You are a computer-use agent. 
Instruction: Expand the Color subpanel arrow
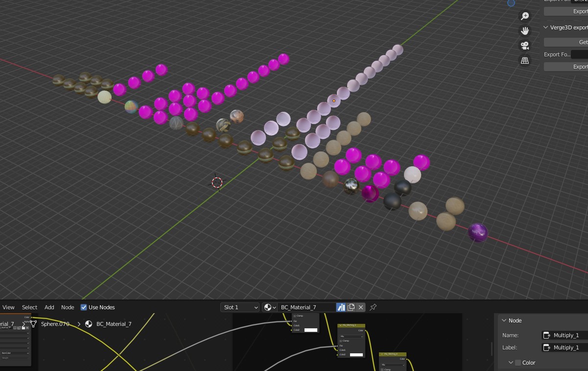point(511,363)
